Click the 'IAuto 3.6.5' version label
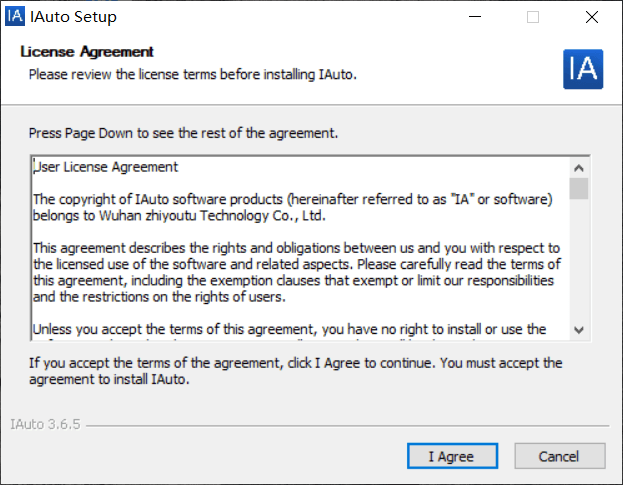 (x=46, y=425)
